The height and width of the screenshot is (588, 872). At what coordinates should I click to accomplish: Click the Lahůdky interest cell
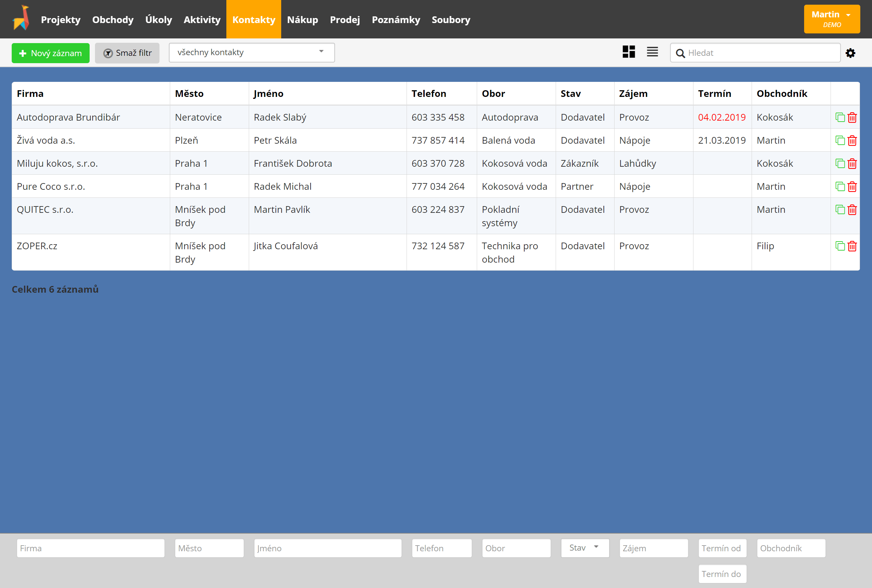(x=653, y=163)
